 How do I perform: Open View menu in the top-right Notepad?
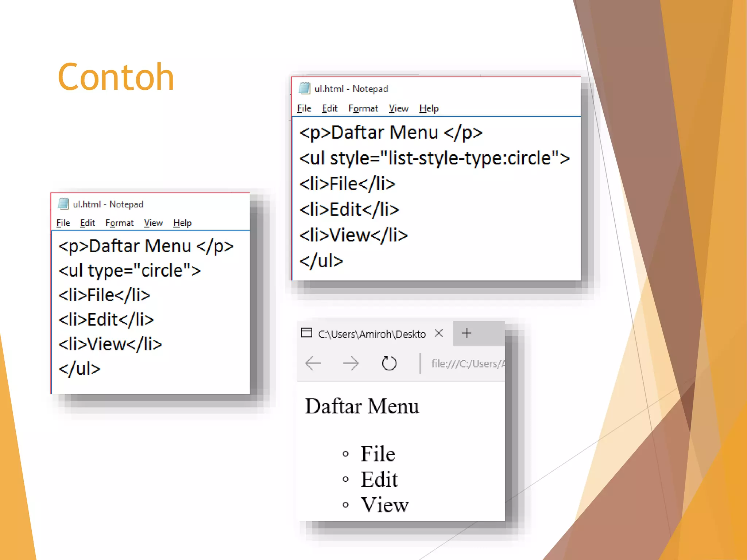click(398, 108)
